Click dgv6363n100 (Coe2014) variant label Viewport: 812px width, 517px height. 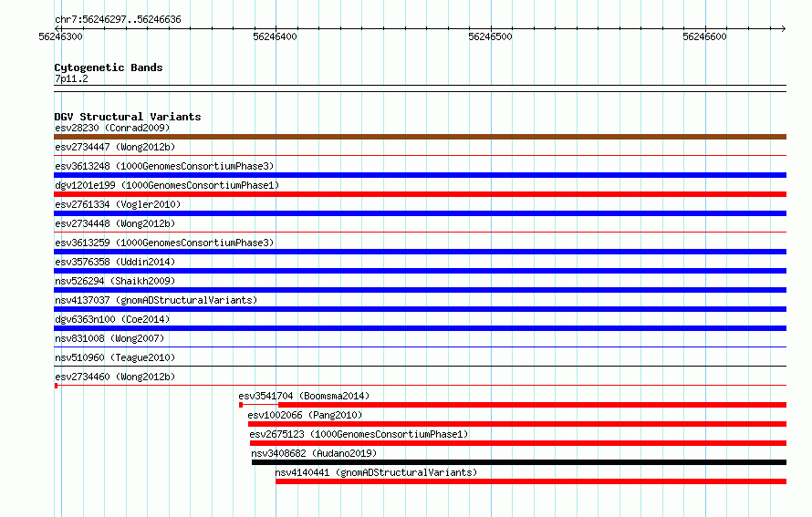pyautogui.click(x=112, y=319)
